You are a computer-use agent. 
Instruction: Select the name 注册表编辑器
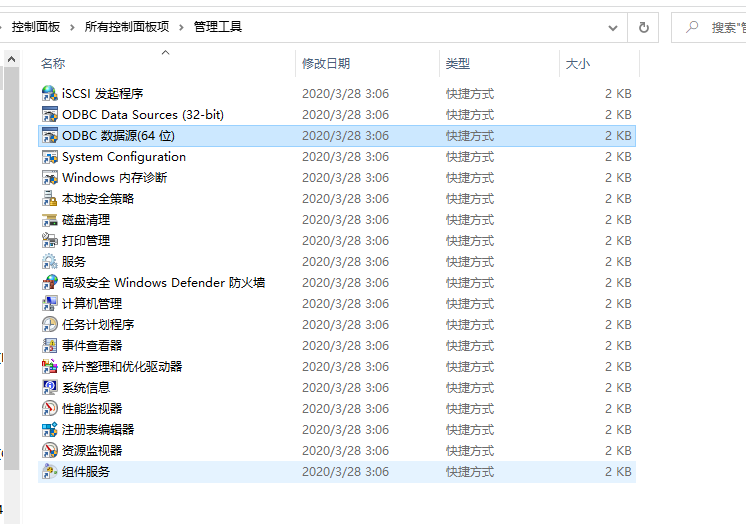point(98,430)
